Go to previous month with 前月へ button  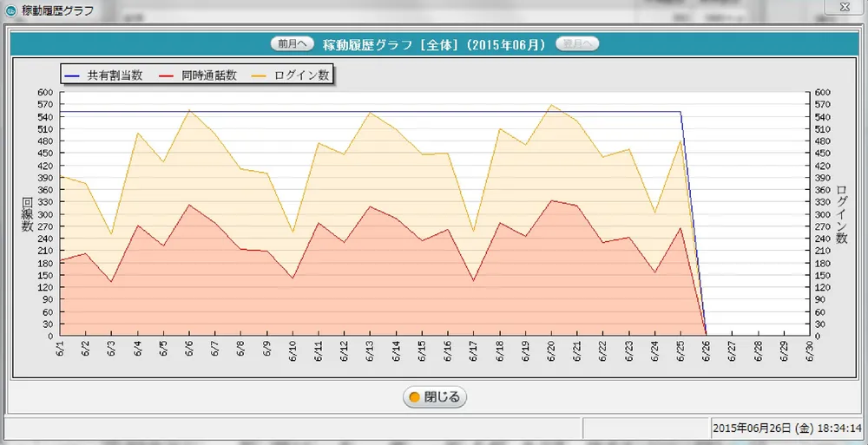[x=293, y=43]
